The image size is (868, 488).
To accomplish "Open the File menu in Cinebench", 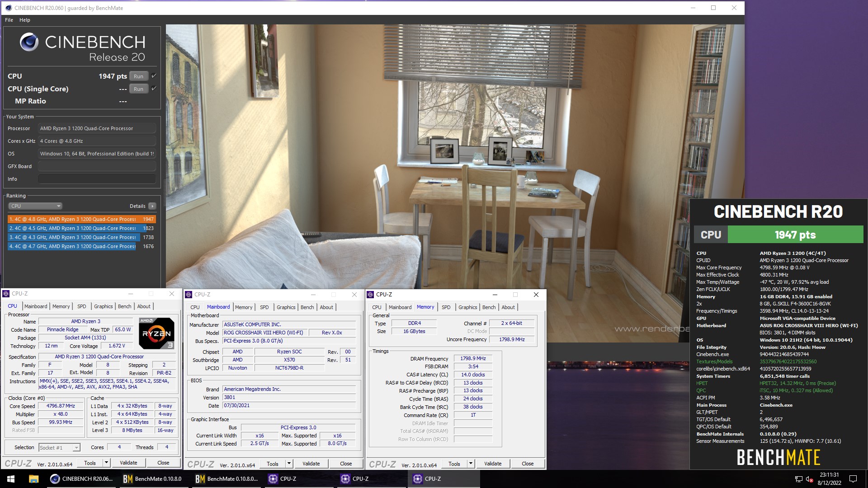I will (9, 20).
